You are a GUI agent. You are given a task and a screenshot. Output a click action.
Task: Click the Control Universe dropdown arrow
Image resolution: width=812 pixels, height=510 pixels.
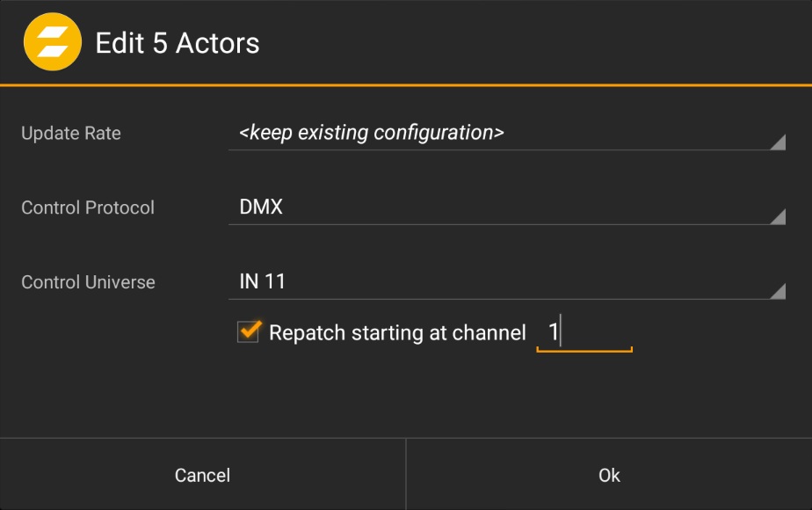point(777,292)
